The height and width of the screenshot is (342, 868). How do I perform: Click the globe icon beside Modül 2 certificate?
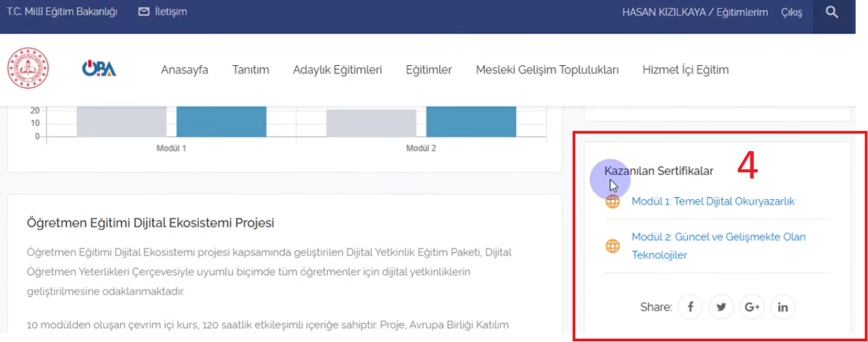612,246
